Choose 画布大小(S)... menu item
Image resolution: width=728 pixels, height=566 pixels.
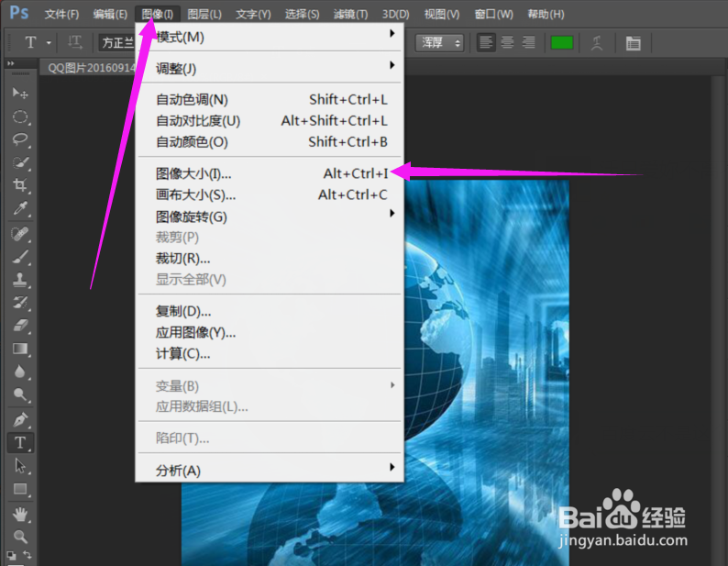[x=270, y=194]
